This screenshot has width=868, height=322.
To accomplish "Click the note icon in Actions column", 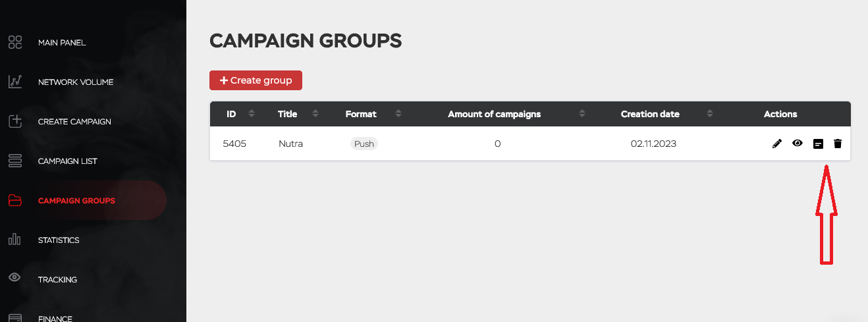I will pyautogui.click(x=818, y=144).
